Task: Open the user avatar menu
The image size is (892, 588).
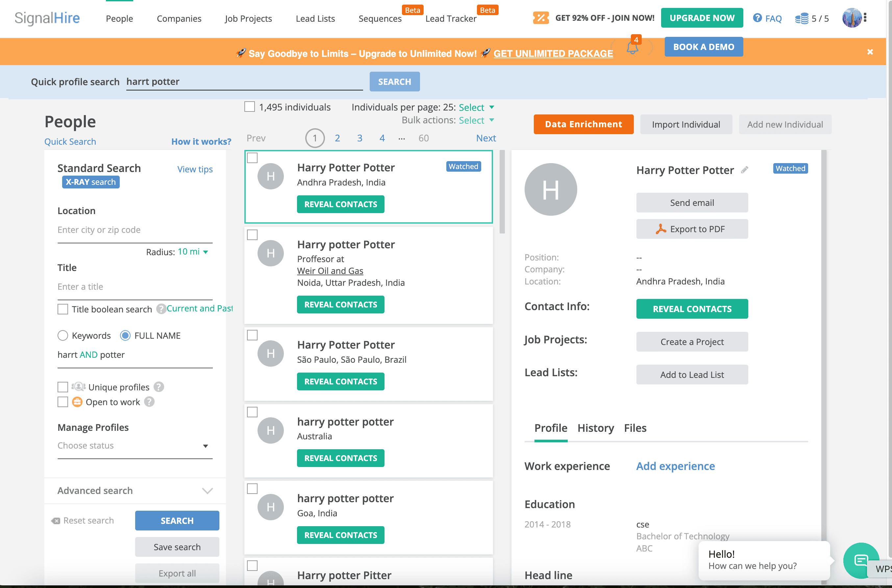Action: [852, 18]
